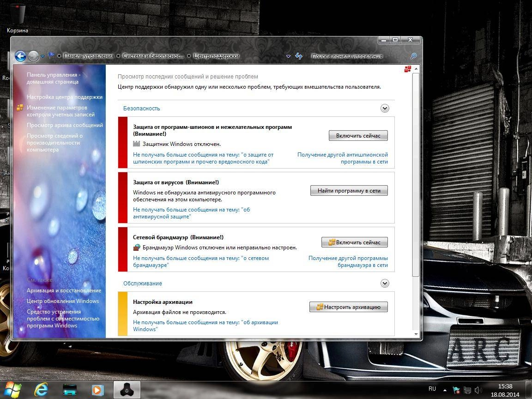Click 'Включить сейчас' for spyware protection

pos(358,136)
